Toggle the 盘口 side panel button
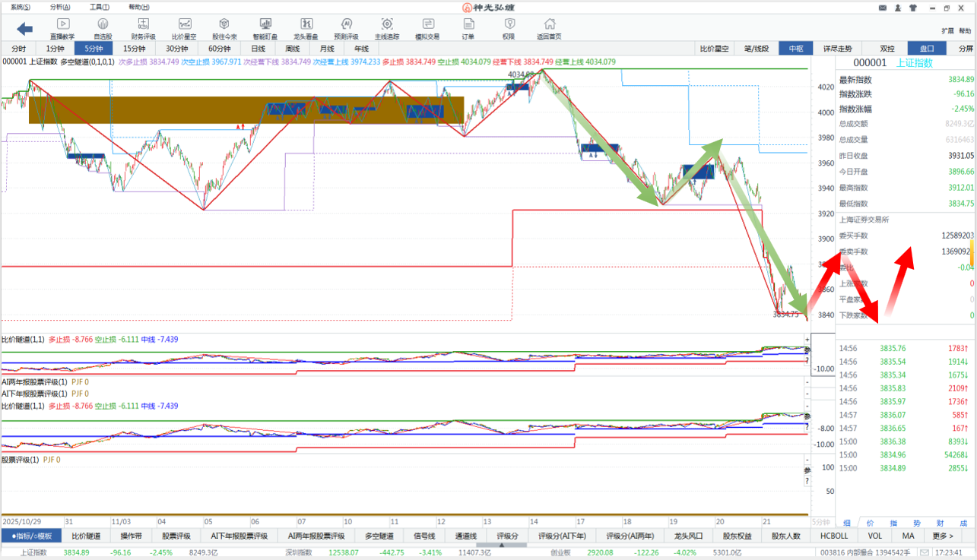The image size is (977, 560). 927,48
